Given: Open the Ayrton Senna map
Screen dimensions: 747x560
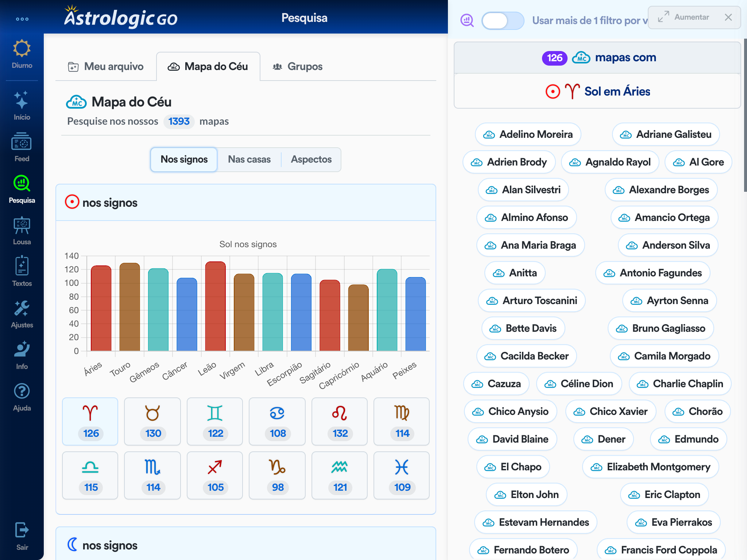Looking at the screenshot, I should point(669,301).
